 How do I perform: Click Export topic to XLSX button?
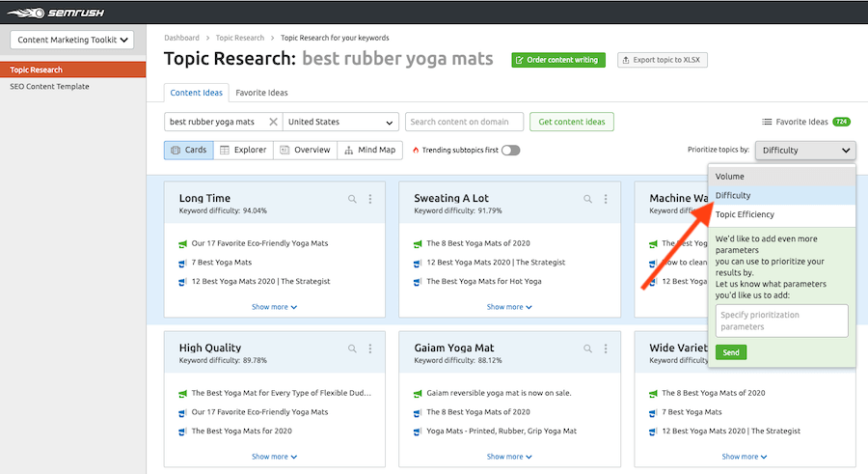click(662, 60)
